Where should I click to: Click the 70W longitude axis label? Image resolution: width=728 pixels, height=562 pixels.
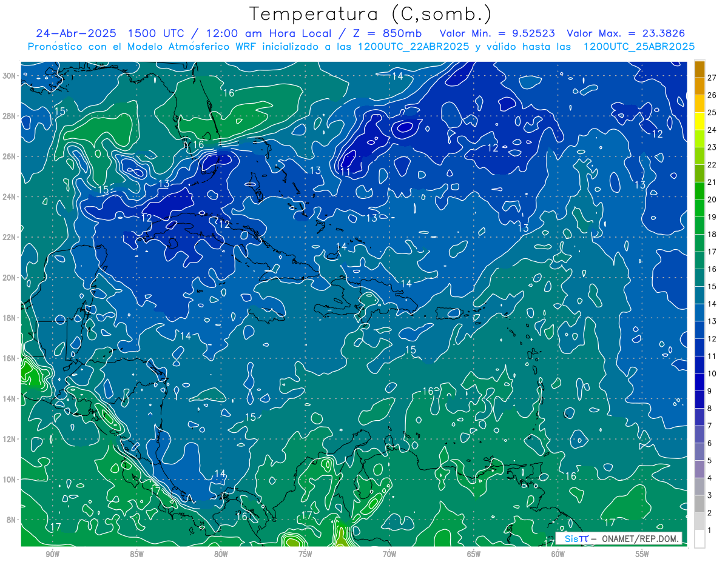point(389,554)
